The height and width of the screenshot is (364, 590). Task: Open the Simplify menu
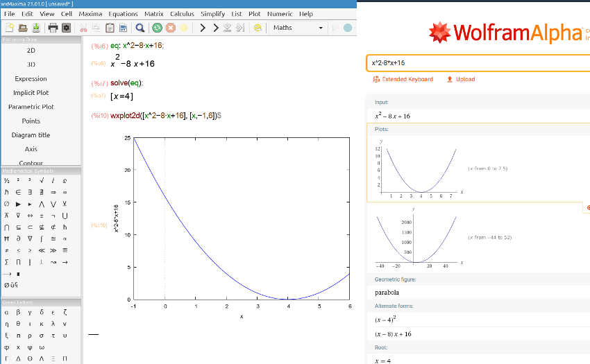tap(212, 14)
